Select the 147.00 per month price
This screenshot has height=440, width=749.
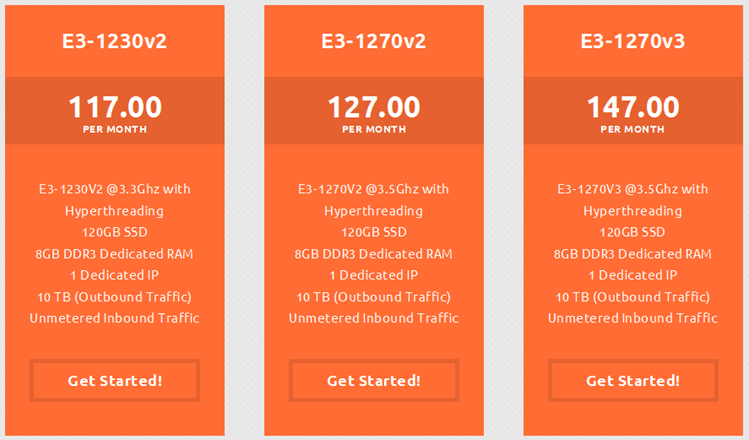(x=633, y=108)
